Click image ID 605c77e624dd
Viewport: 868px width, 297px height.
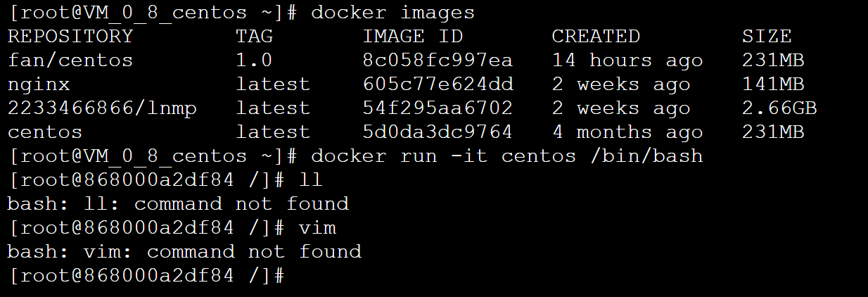tap(438, 84)
